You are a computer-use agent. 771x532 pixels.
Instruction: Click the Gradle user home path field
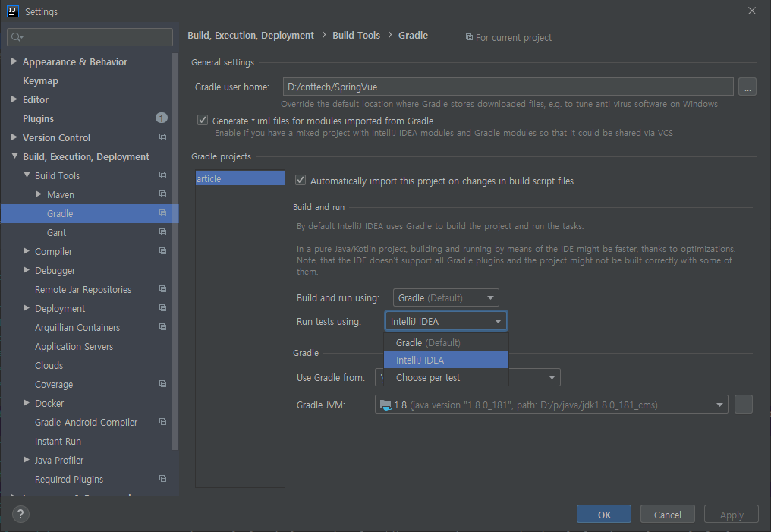pos(508,87)
